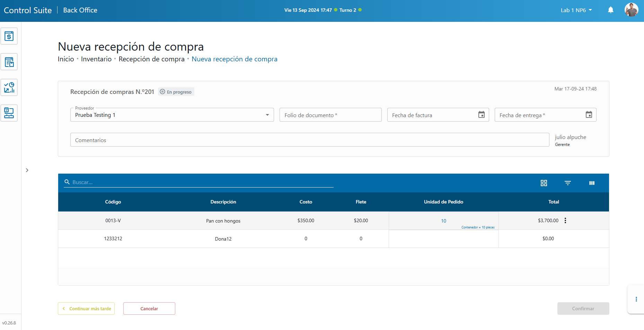This screenshot has width=644, height=330.
Task: Open the table filter icon
Action: pyautogui.click(x=567, y=183)
